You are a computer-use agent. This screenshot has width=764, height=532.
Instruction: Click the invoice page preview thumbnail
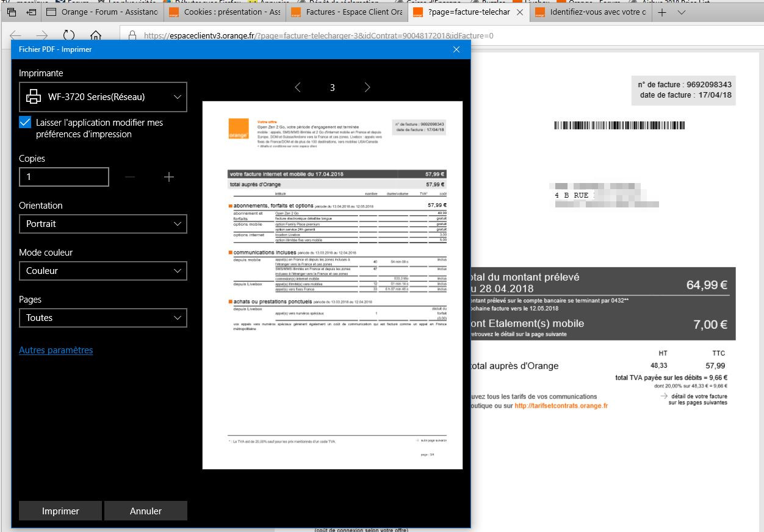tap(333, 285)
